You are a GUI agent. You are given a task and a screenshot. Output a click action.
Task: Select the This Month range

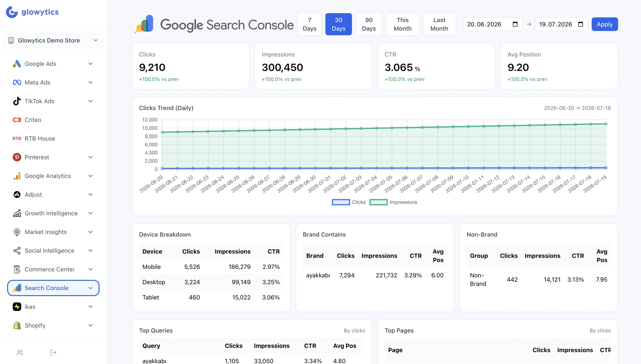point(403,24)
